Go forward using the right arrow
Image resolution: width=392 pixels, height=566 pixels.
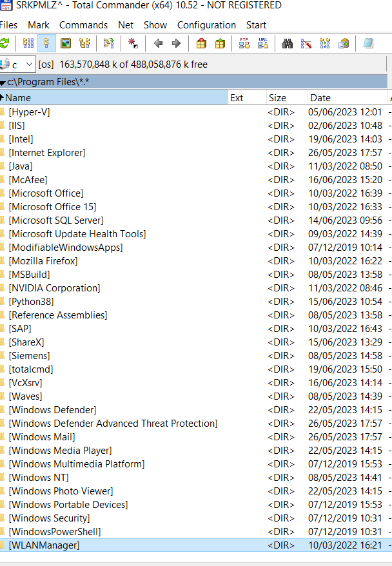point(176,43)
